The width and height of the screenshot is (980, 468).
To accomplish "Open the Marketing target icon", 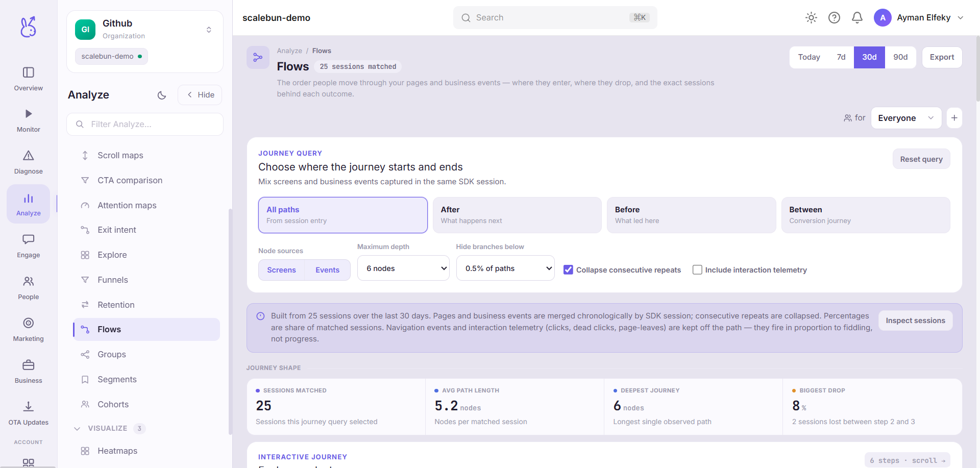I will (29, 323).
